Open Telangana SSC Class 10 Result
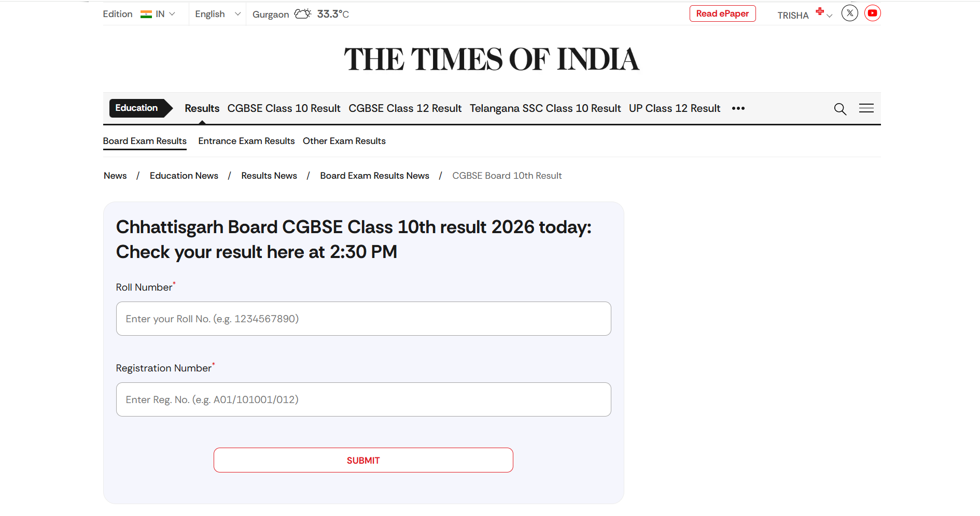980x516 pixels. click(x=545, y=108)
